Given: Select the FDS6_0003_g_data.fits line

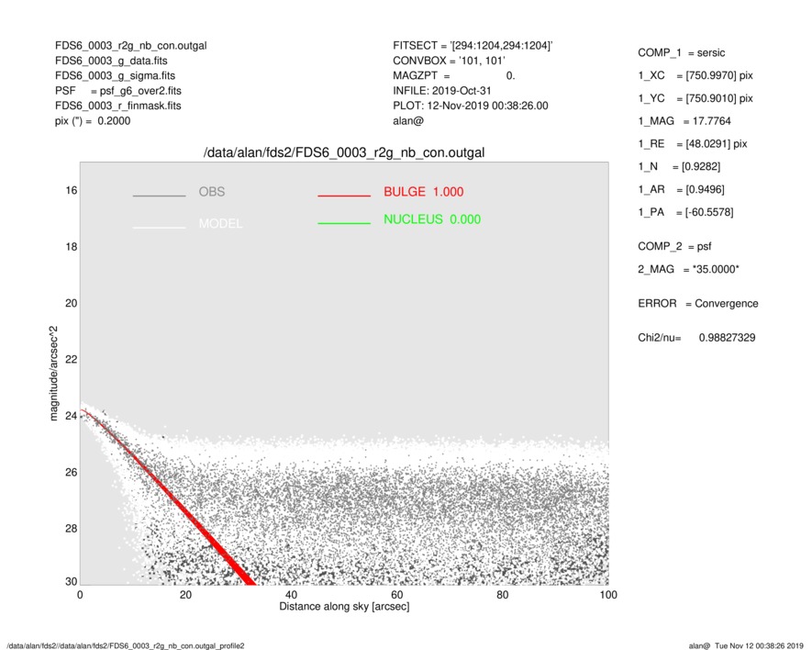Looking at the screenshot, I should [x=111, y=61].
